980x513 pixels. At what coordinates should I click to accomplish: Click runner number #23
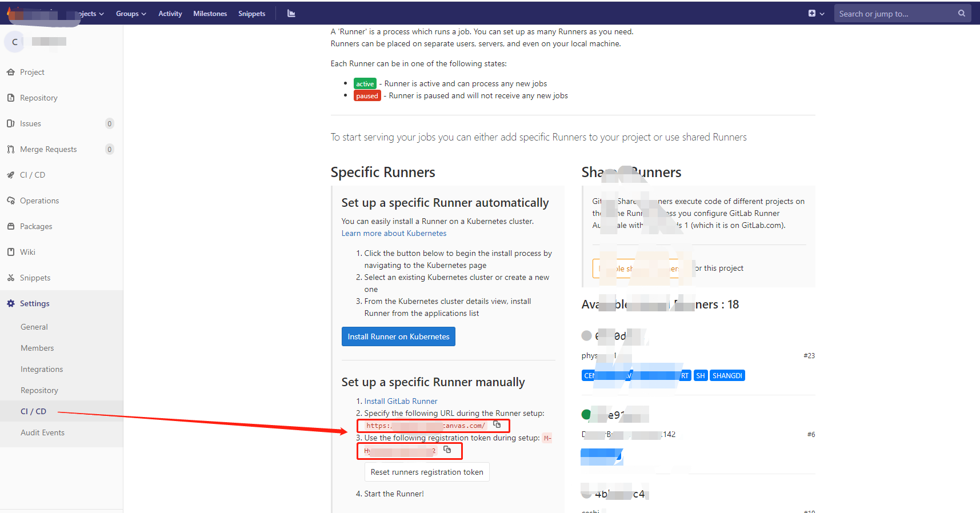coord(809,355)
